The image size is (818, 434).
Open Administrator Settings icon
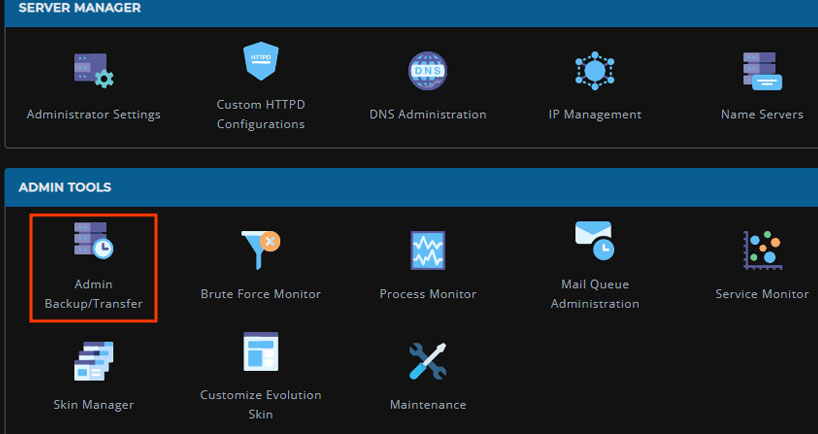pos(94,70)
